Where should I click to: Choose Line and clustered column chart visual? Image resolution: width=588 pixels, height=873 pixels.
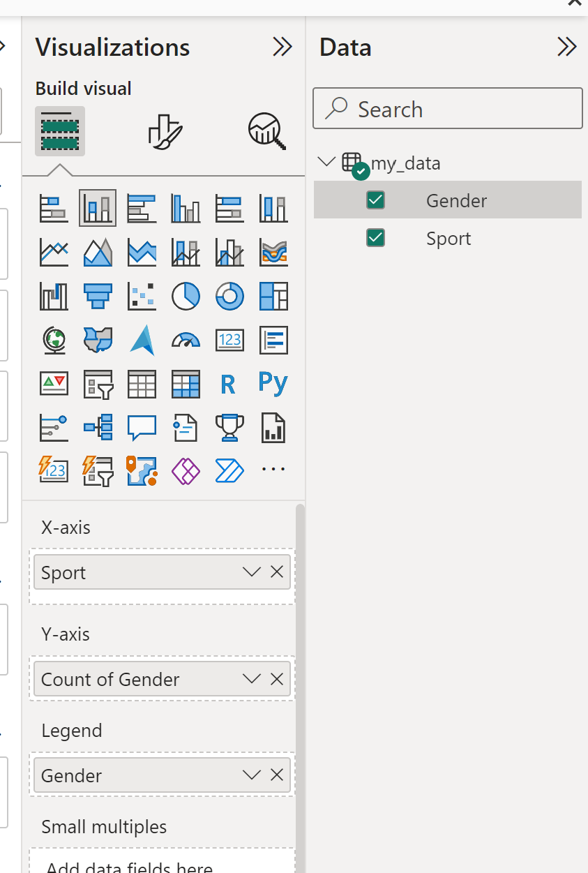[229, 253]
